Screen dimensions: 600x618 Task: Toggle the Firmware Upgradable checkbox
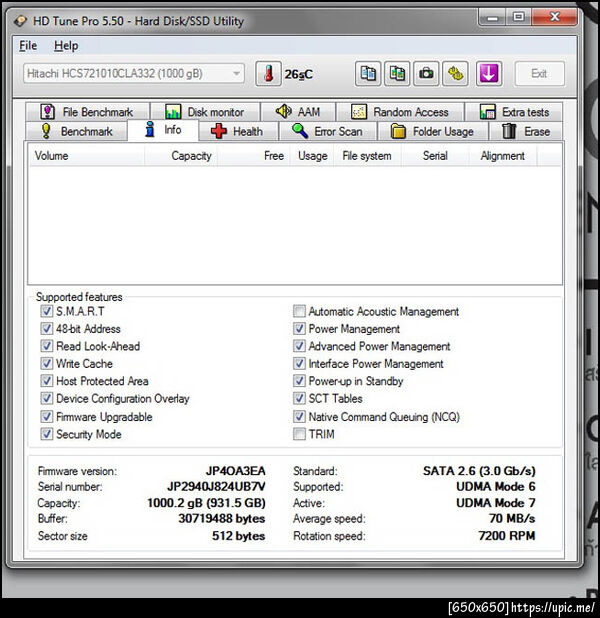point(47,417)
